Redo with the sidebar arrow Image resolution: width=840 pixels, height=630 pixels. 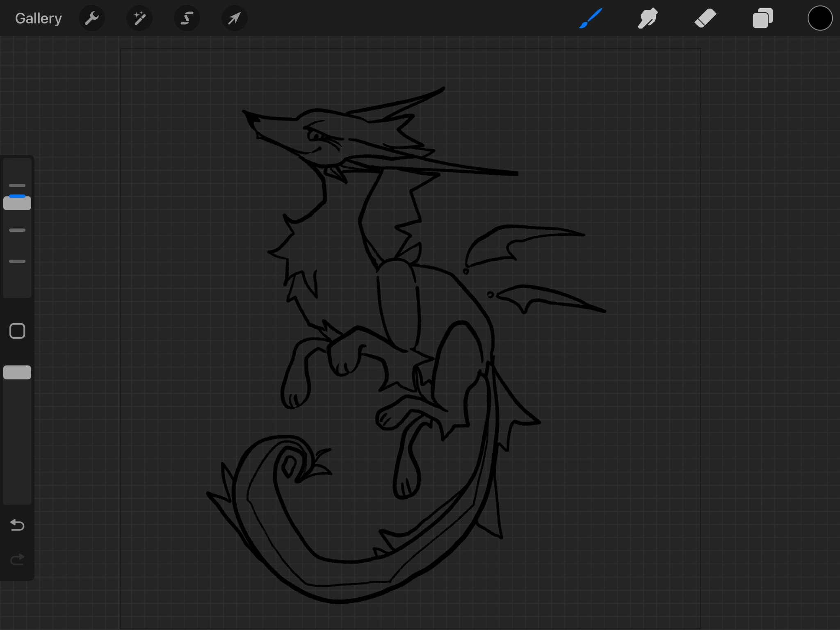[x=17, y=559]
